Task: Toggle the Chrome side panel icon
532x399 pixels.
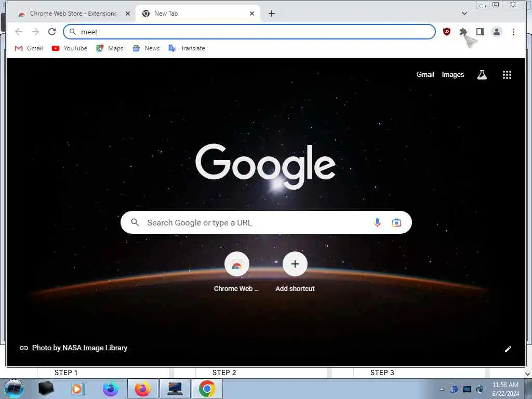Action: 480,32
